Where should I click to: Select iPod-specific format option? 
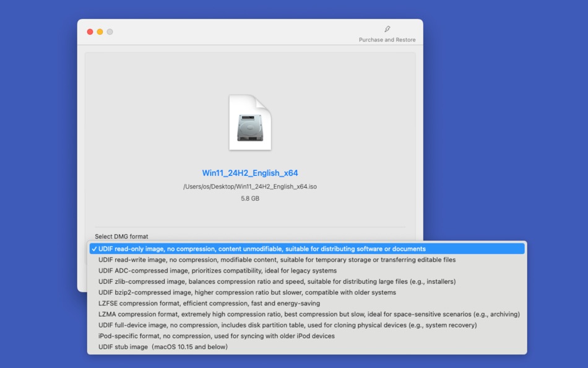pyautogui.click(x=307, y=336)
